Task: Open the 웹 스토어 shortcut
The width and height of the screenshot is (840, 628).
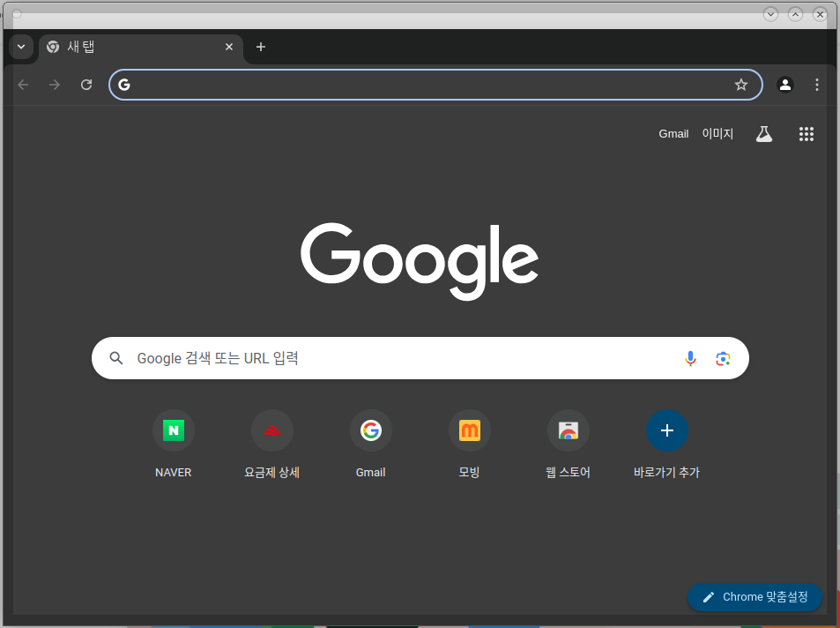Action: (568, 444)
